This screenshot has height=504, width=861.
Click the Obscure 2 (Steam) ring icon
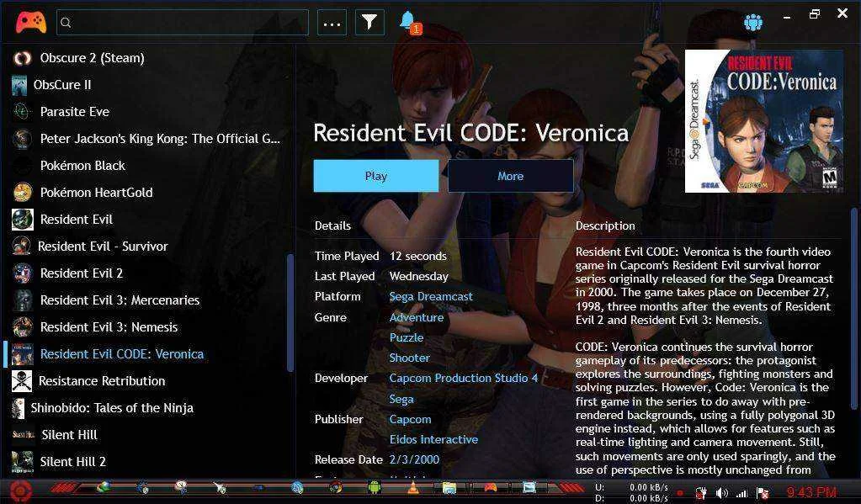(23, 58)
